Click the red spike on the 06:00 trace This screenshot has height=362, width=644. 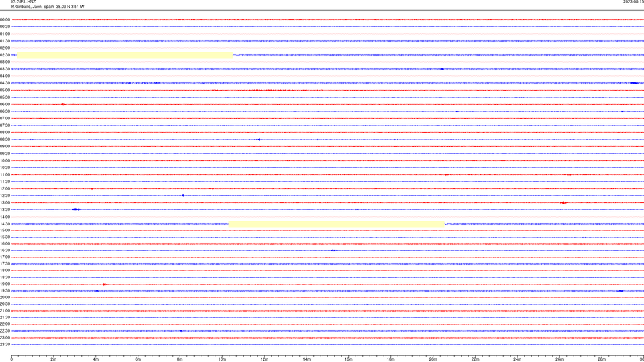tap(63, 105)
